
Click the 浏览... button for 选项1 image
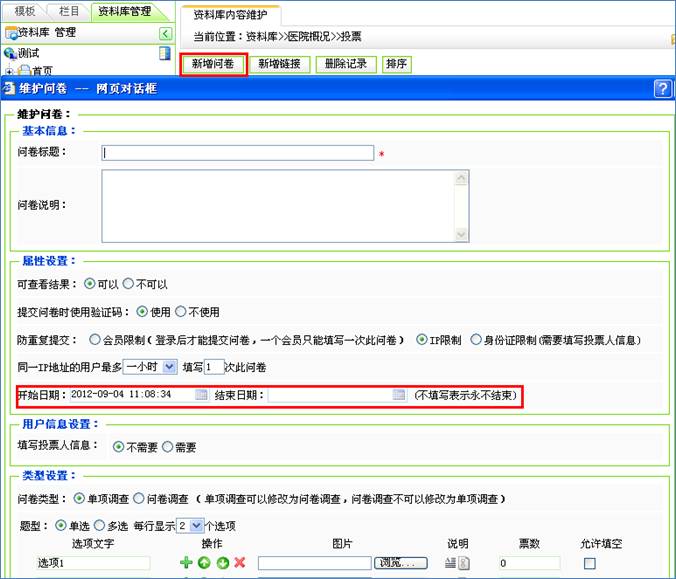[401, 563]
